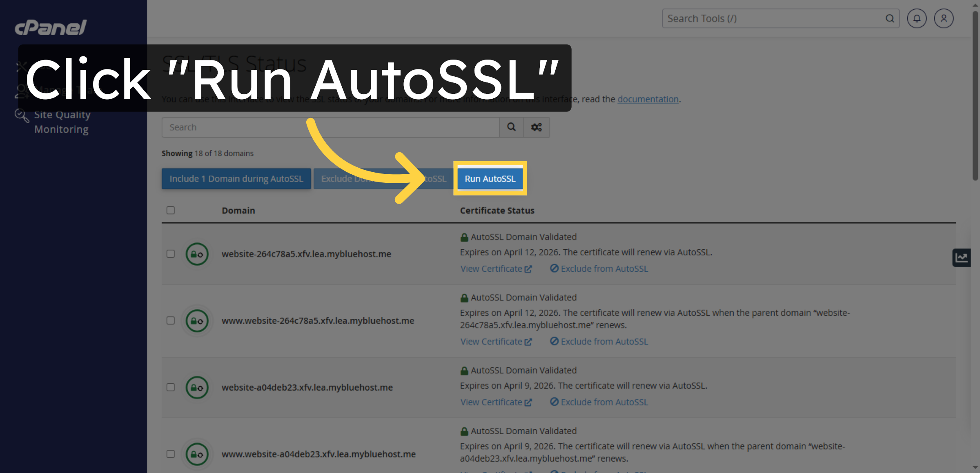Open the documentation link
Screen dimensions: 980x473
coord(648,99)
